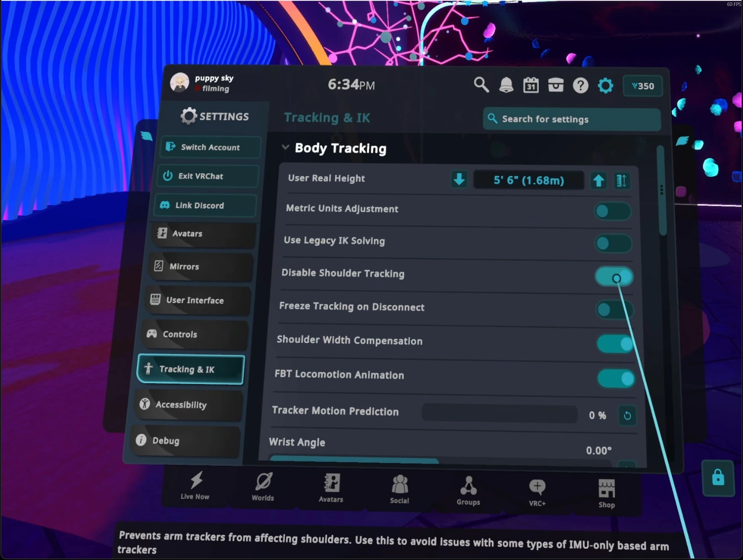
Task: Collapse the Body Tracking section
Action: (x=285, y=147)
